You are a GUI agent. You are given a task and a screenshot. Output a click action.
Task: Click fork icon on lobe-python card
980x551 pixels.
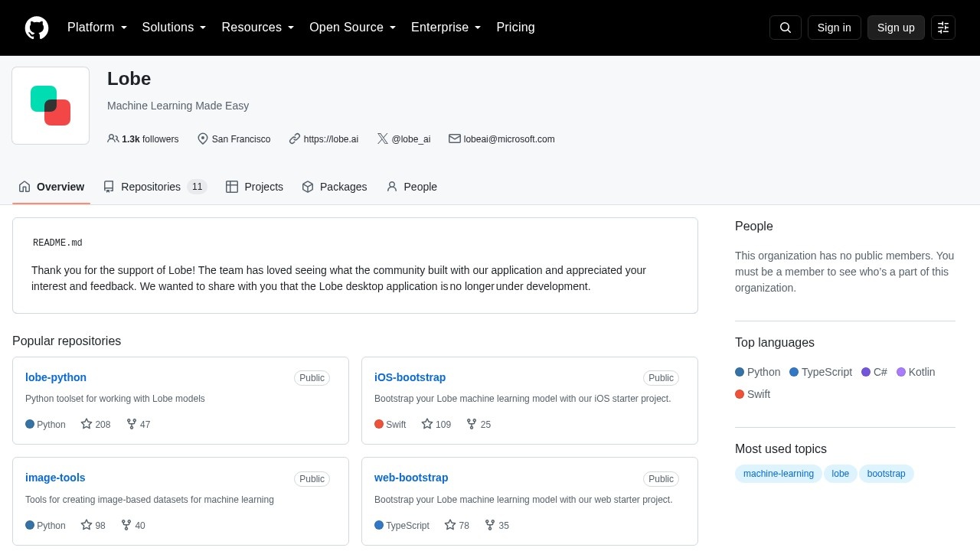(132, 424)
